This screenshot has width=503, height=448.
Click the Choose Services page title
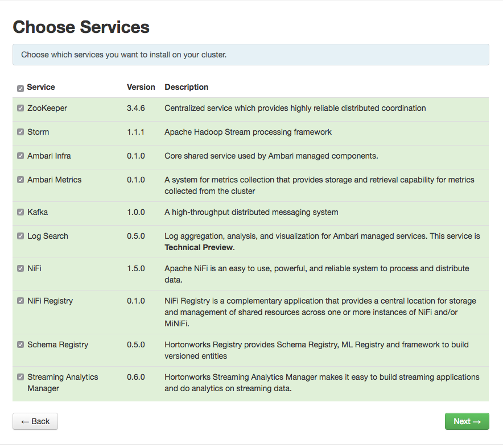81,27
